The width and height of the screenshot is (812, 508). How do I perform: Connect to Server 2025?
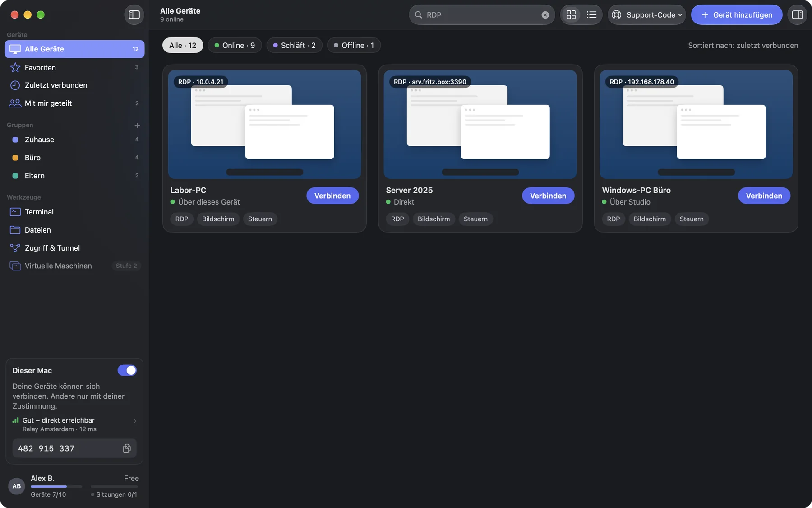pos(548,196)
